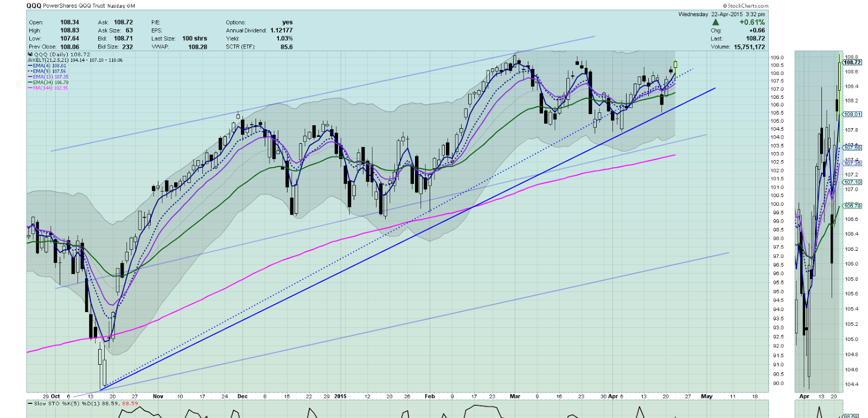Screen dimensions: 868x418
Task: Click the +0.61% percent change value
Action: pos(752,22)
